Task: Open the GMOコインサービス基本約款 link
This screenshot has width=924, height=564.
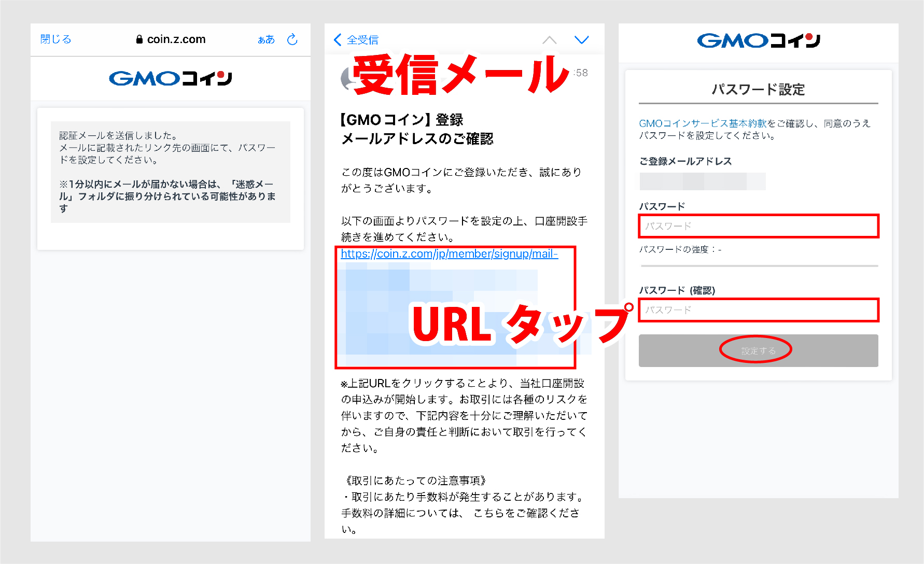Action: (x=702, y=123)
